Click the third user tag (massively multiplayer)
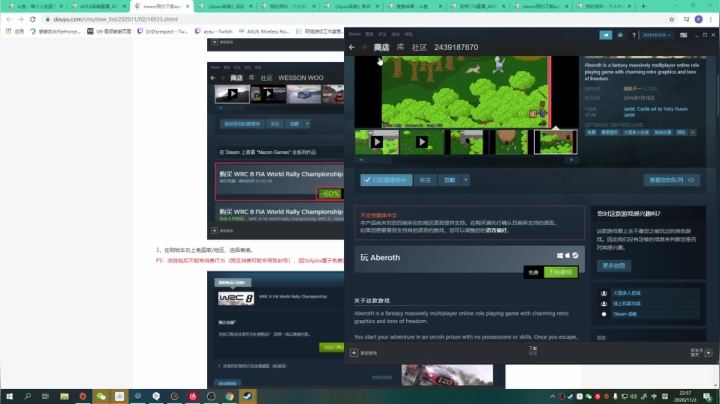 636,132
